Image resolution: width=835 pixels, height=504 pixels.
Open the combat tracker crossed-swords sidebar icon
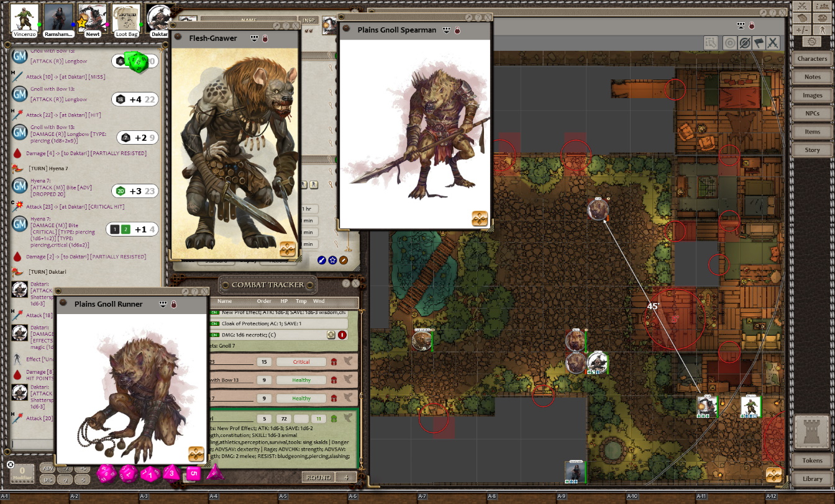pos(803,6)
